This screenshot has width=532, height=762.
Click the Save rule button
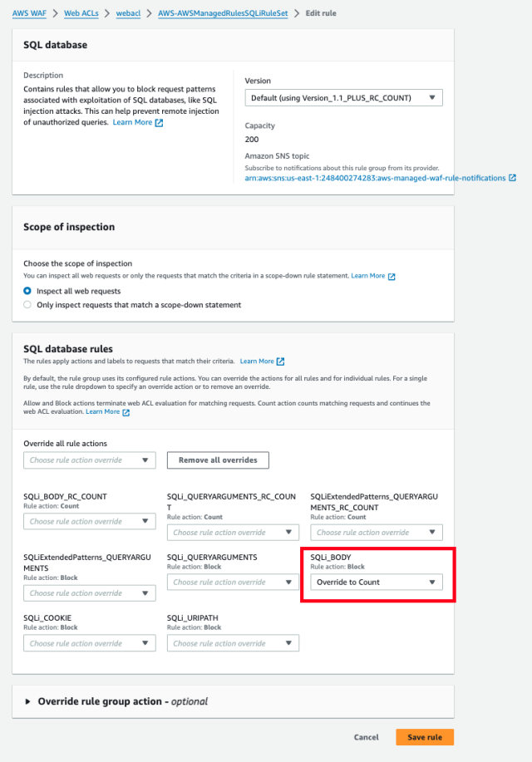point(425,737)
